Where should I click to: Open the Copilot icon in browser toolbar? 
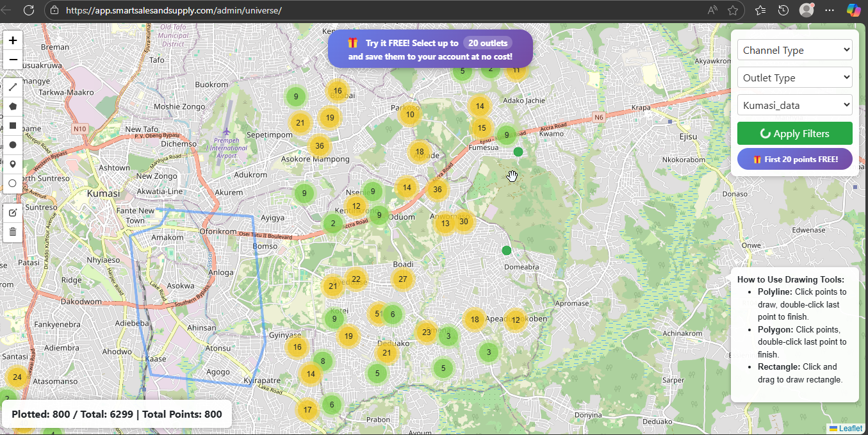click(x=853, y=10)
